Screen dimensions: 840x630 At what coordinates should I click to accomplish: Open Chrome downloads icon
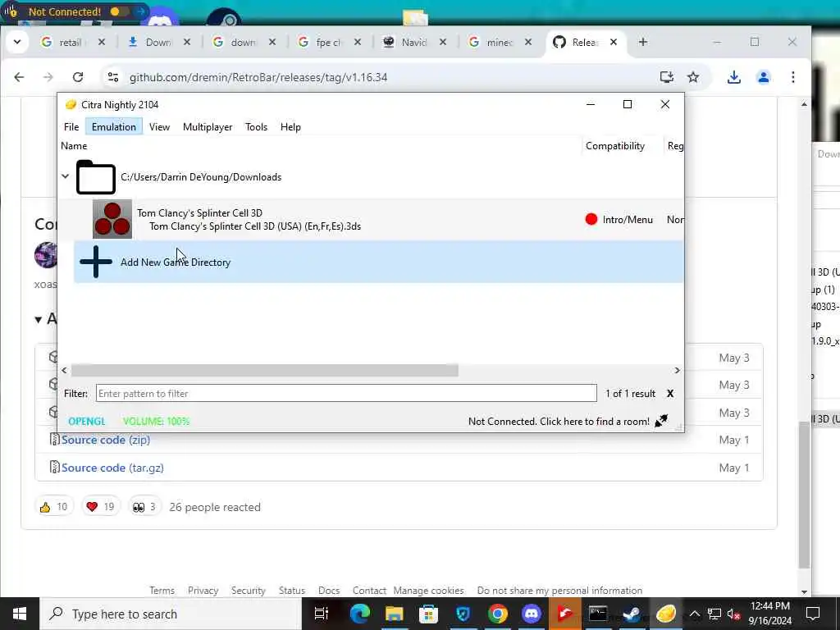734,77
